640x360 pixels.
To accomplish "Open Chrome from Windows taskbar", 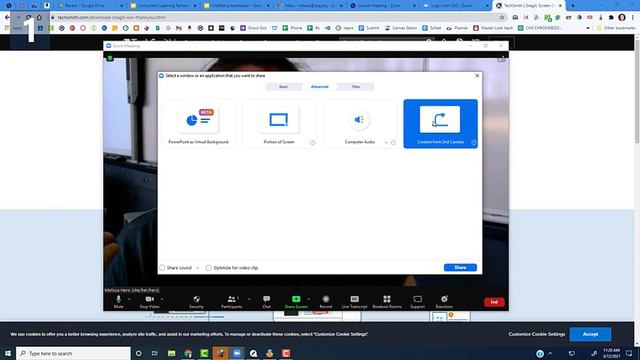I will click(x=188, y=353).
